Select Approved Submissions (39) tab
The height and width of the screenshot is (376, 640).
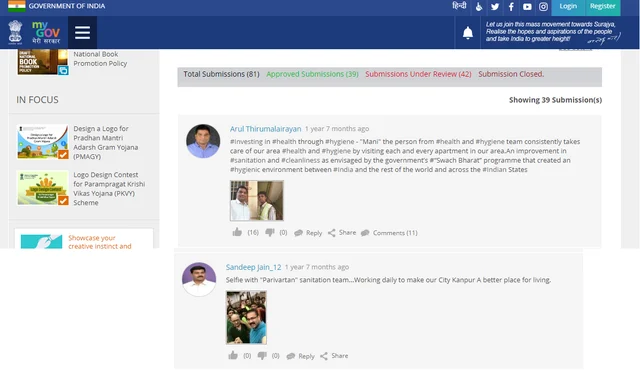(x=312, y=74)
